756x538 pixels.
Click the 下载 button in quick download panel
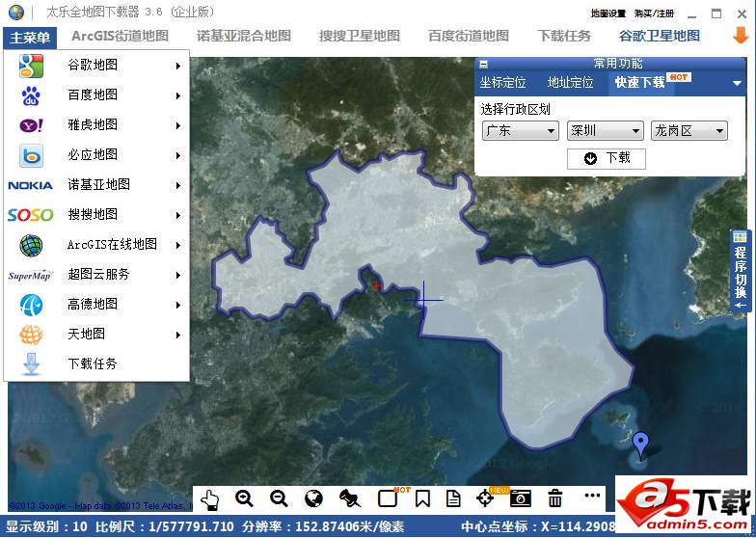(607, 158)
